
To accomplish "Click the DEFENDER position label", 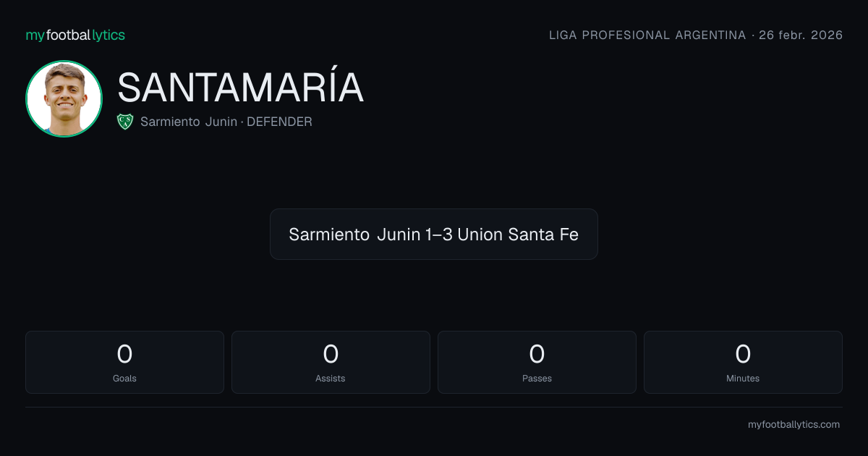I will pos(280,122).
